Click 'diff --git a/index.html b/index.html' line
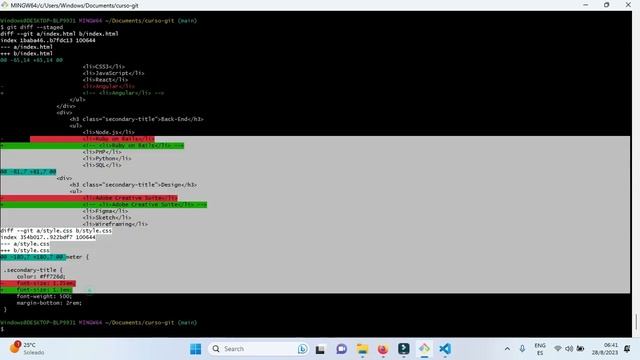Viewport: 640px width, 360px height. coord(60,33)
